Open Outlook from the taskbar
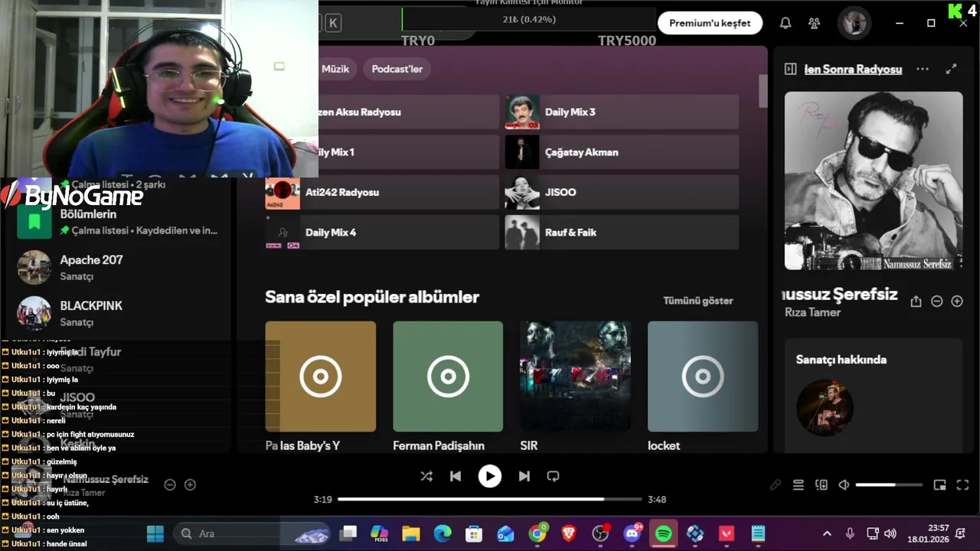 tap(505, 533)
